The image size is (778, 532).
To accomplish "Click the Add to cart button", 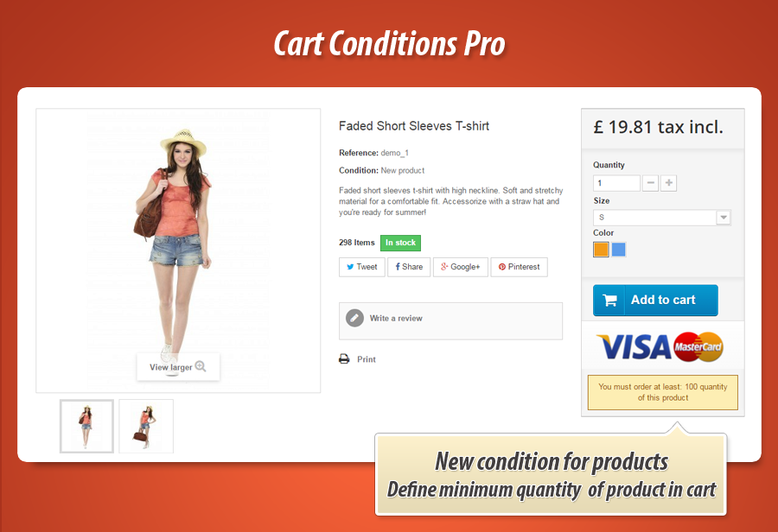I will click(x=655, y=300).
